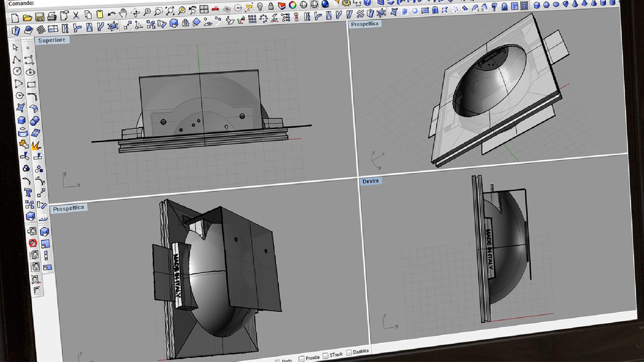This screenshot has height=362, width=644.
Task: Click the blue Help question mark icon
Action: coord(367,2)
